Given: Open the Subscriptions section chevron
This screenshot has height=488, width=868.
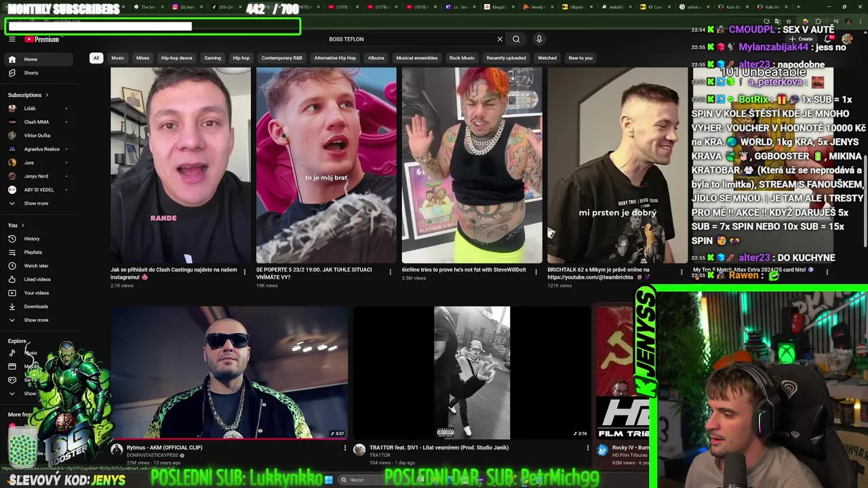Looking at the screenshot, I should (47, 95).
